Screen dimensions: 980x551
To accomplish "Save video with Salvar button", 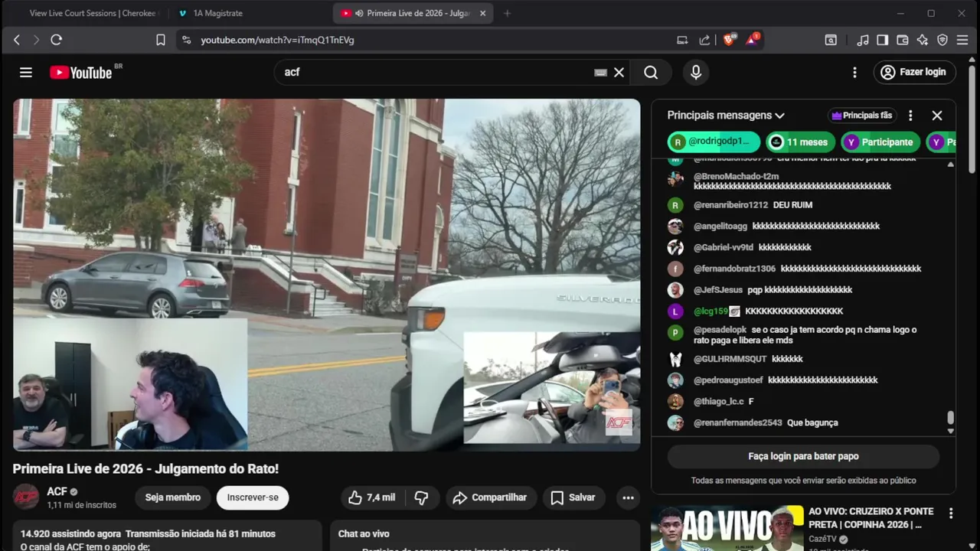I will [573, 497].
